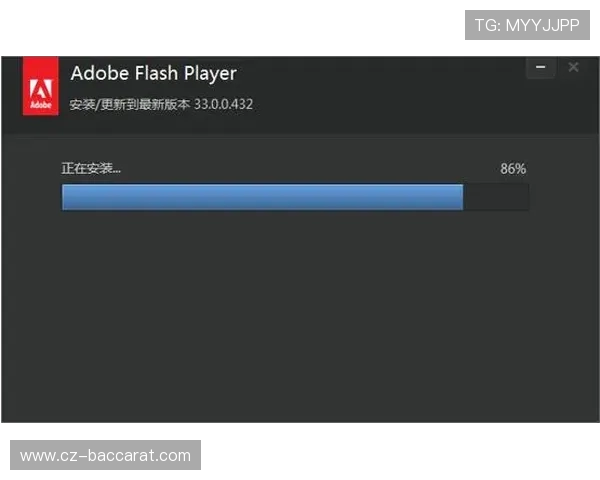
Task: Click the unfilled dark end of progress bar
Action: (495, 197)
